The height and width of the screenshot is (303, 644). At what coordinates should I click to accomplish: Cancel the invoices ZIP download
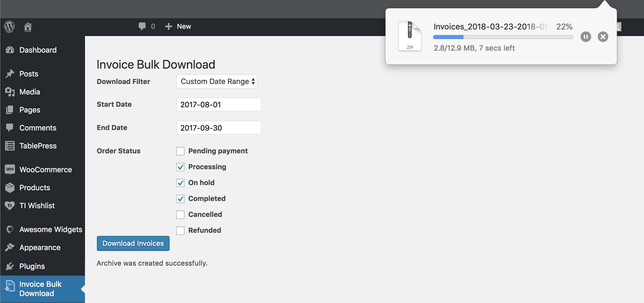[x=603, y=37]
